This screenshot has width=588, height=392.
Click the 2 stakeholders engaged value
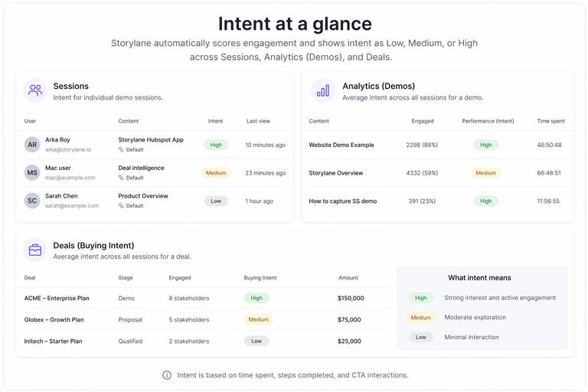[x=189, y=341]
